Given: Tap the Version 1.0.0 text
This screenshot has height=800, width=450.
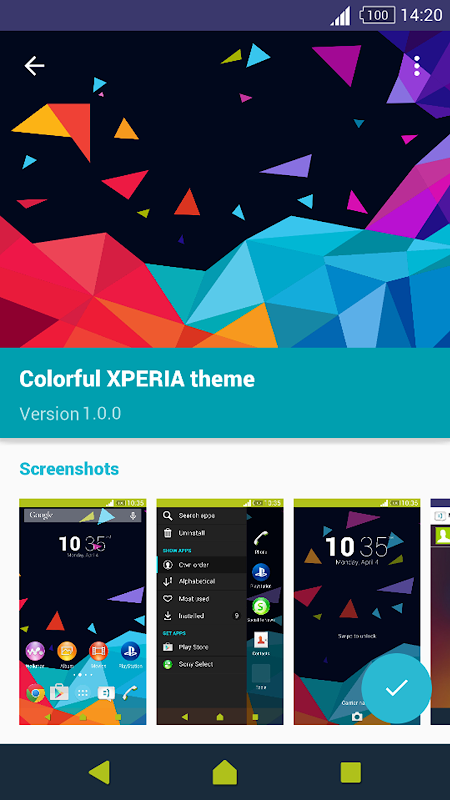Looking at the screenshot, I should click(x=70, y=413).
